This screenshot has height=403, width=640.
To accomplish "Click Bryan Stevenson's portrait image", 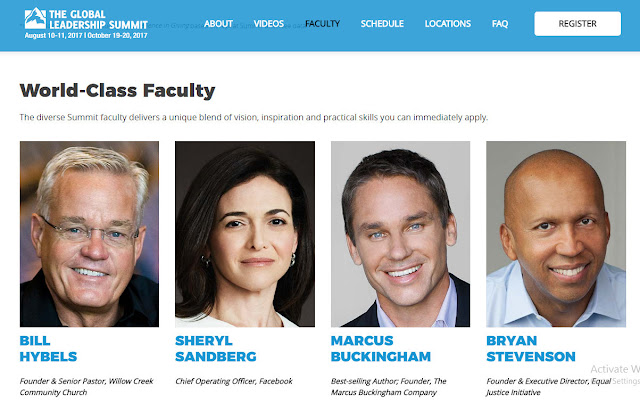I will point(556,234).
